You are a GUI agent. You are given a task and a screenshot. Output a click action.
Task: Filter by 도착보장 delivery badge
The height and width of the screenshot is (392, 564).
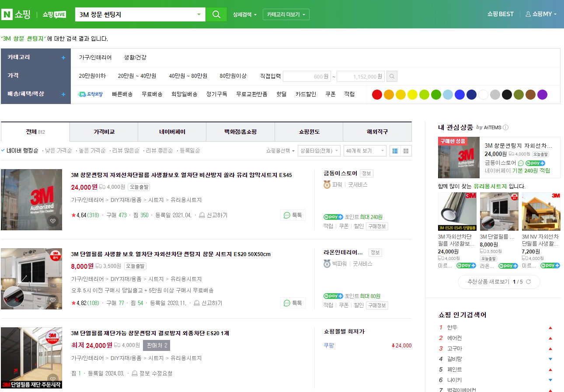91,94
